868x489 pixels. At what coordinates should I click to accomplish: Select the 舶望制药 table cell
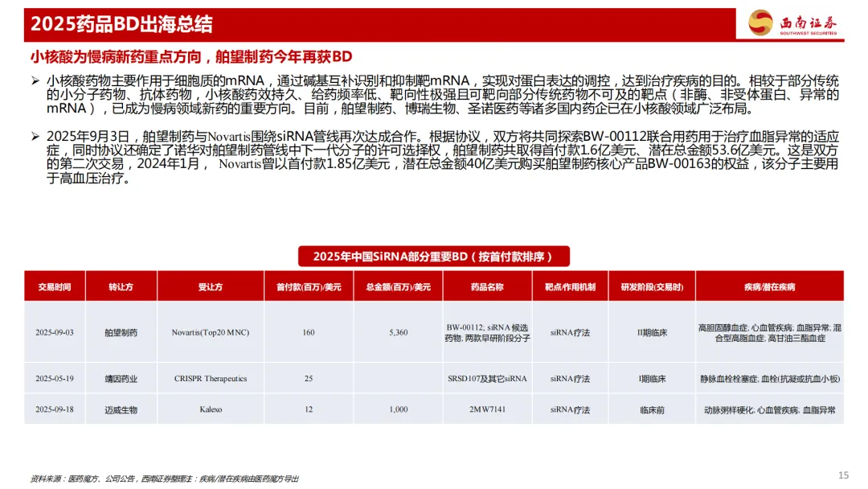[x=121, y=332]
